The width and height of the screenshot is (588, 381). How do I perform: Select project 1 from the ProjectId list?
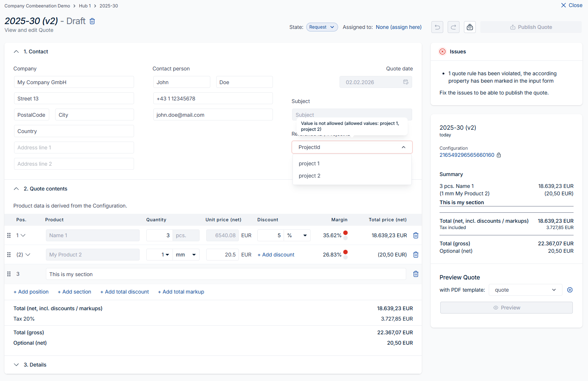309,163
